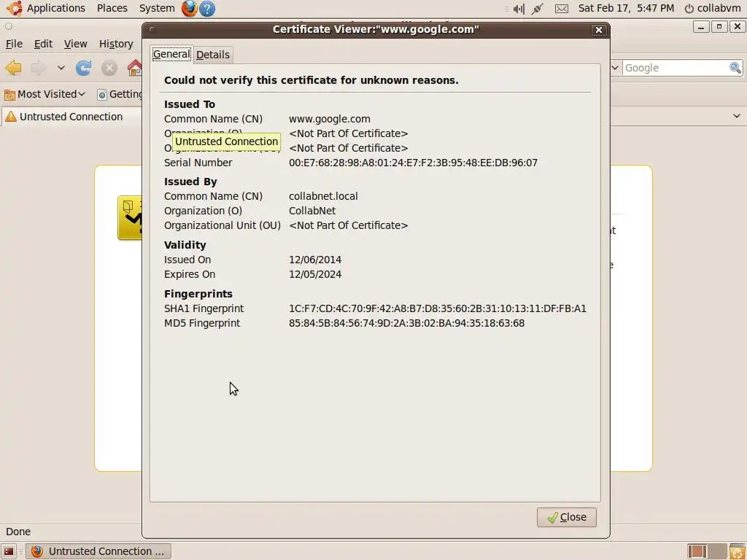This screenshot has height=560, width=747.
Task: Click the Untrusted Connection taskbar button
Action: 98,551
